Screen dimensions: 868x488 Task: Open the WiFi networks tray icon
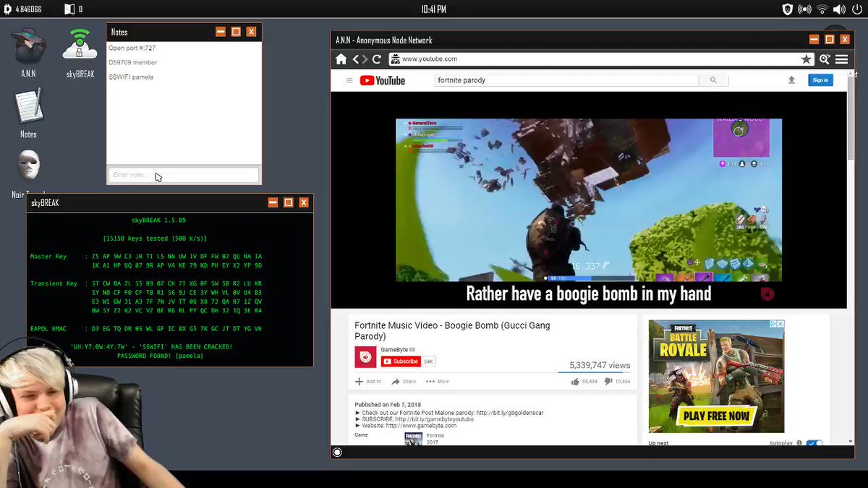822,9
